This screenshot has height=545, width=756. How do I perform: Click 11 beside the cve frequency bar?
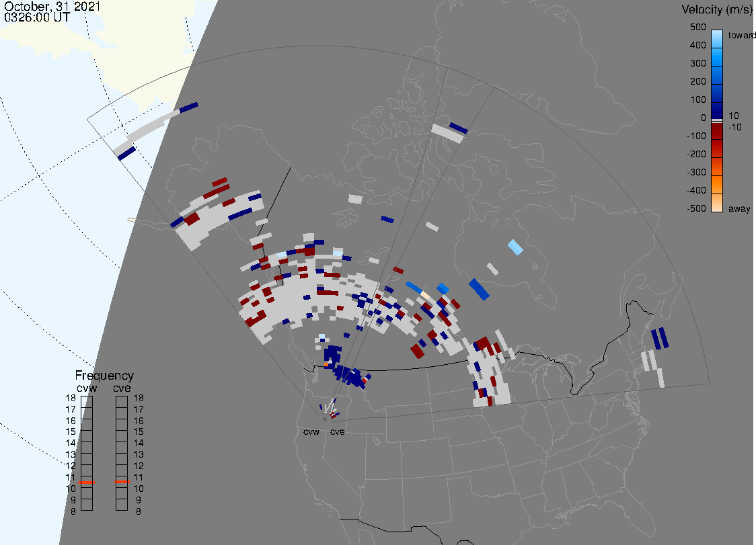click(x=139, y=478)
